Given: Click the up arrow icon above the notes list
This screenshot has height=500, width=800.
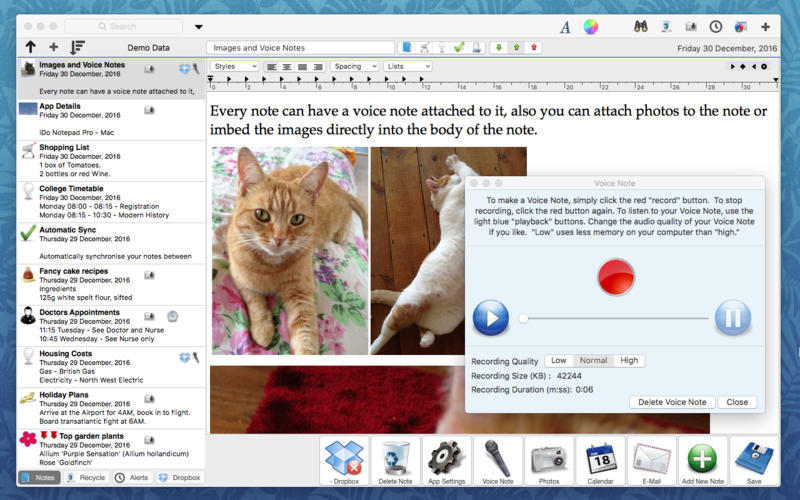Looking at the screenshot, I should 31,47.
